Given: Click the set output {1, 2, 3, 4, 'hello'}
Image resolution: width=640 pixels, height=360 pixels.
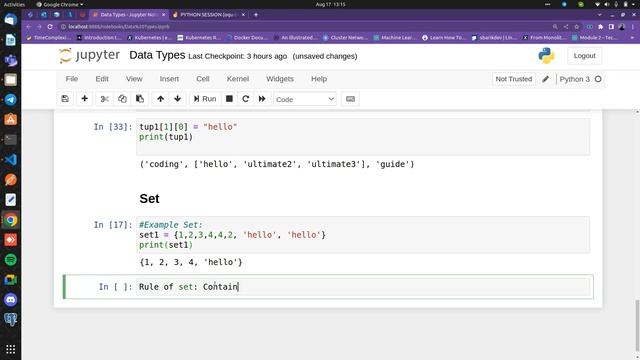Looking at the screenshot, I should point(191,262).
